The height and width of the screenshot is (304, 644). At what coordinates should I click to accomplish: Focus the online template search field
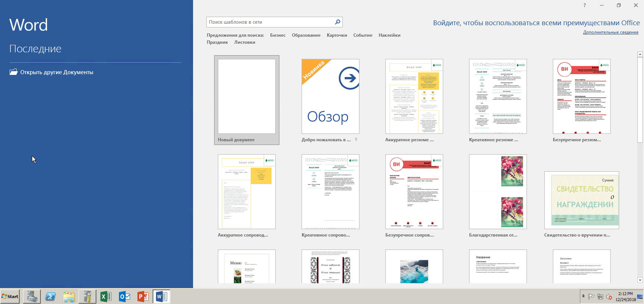270,22
